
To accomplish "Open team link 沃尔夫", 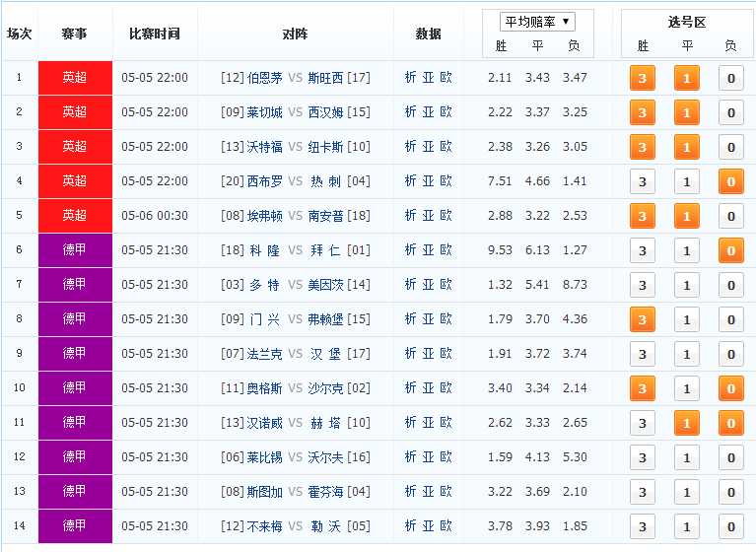I will (x=325, y=457).
